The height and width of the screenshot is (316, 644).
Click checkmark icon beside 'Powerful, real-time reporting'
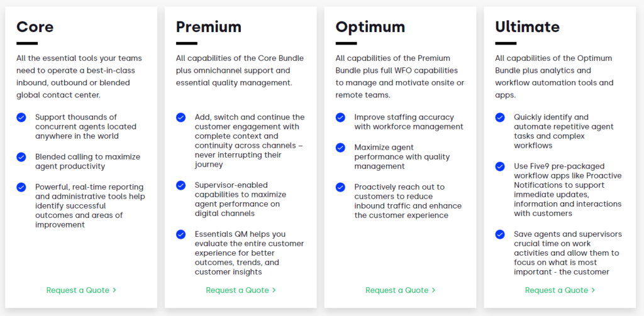tap(21, 187)
